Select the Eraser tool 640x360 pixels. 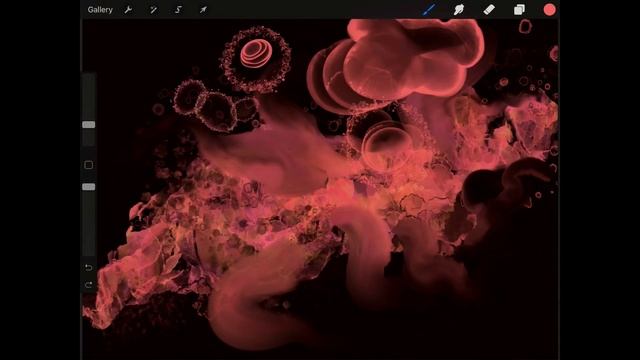click(x=489, y=9)
